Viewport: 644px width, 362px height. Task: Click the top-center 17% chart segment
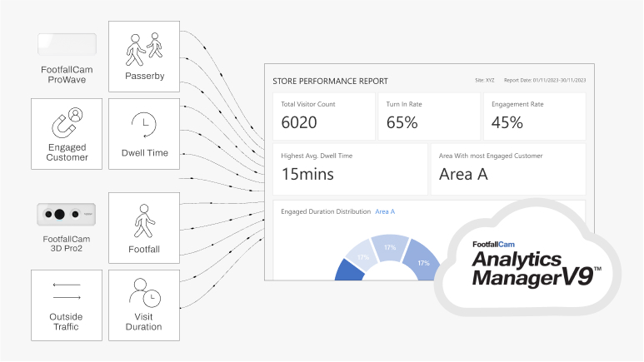[x=389, y=248]
